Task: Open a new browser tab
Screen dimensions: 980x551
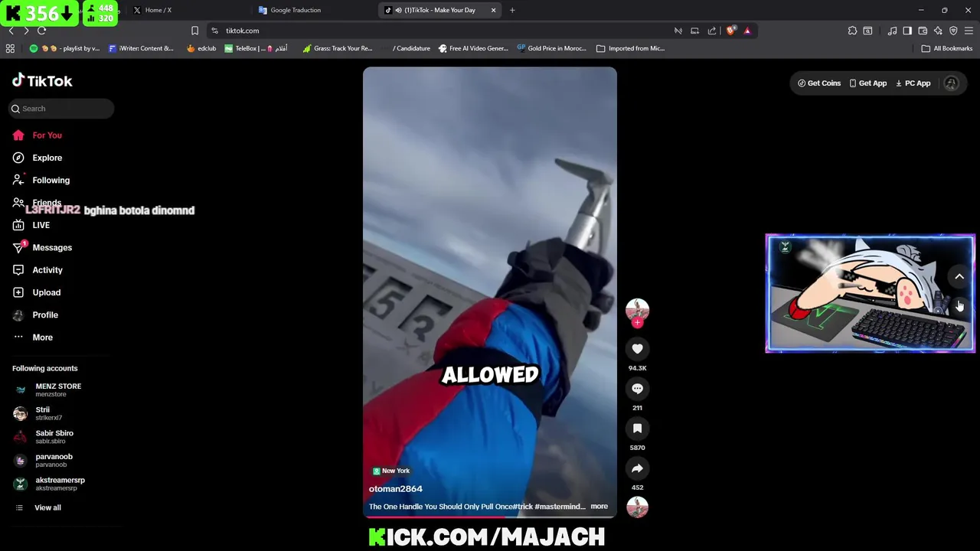Action: [512, 10]
